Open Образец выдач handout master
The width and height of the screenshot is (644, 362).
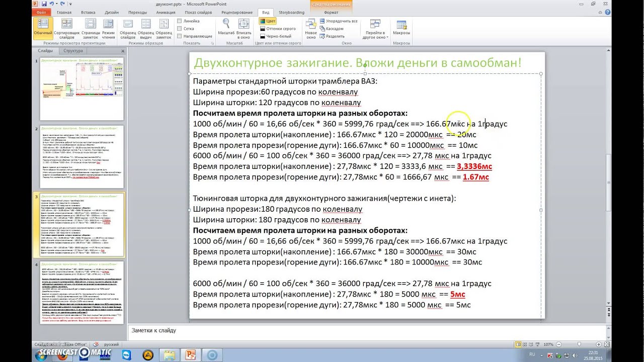(146, 29)
